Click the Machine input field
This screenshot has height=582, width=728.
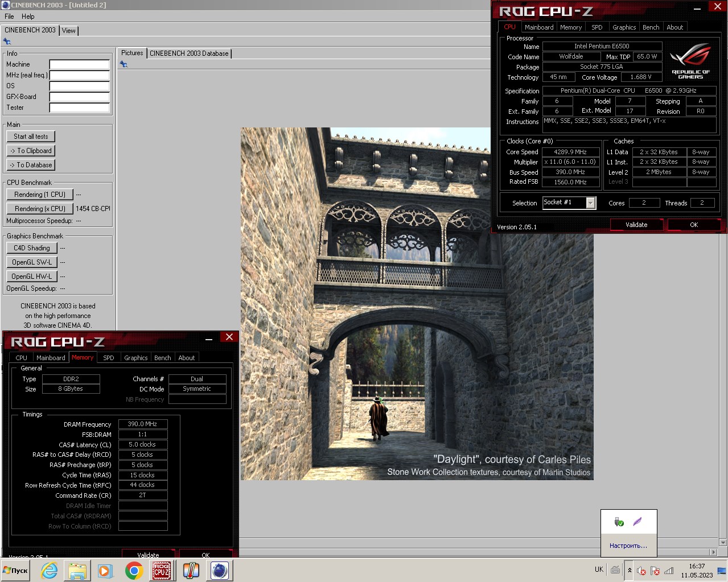coord(80,64)
